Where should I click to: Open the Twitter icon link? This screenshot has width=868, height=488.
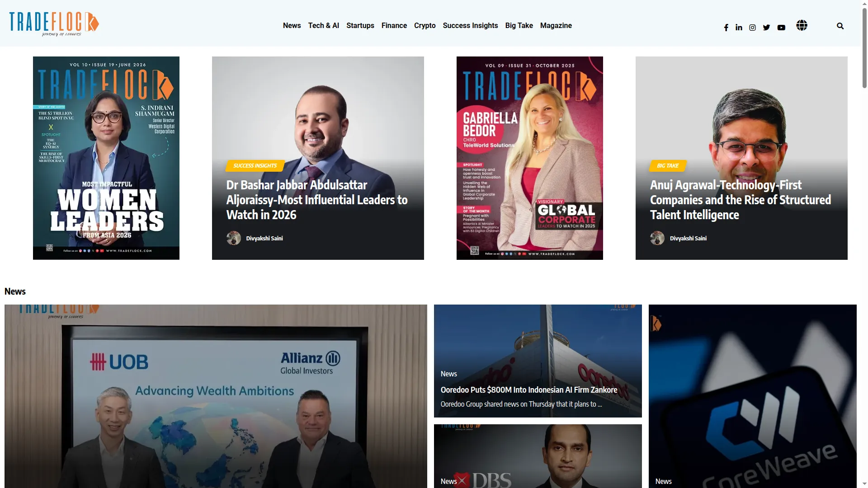click(x=766, y=28)
